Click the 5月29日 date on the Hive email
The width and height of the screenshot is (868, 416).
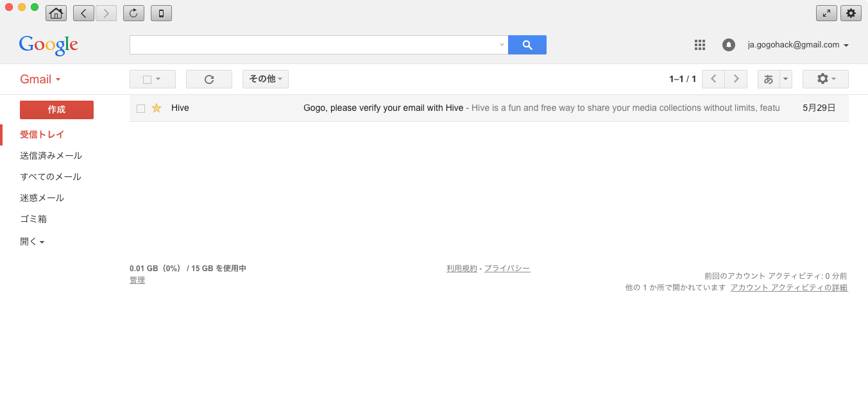pyautogui.click(x=819, y=108)
